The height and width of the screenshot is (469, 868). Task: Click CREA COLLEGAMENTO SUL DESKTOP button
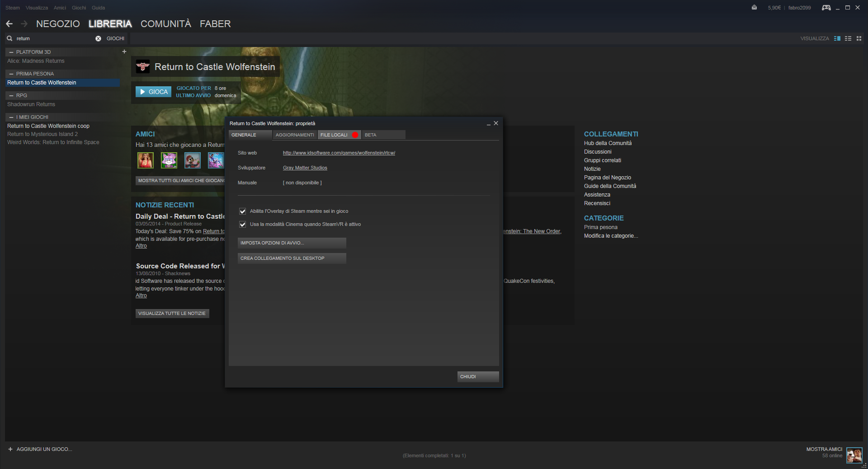(292, 258)
